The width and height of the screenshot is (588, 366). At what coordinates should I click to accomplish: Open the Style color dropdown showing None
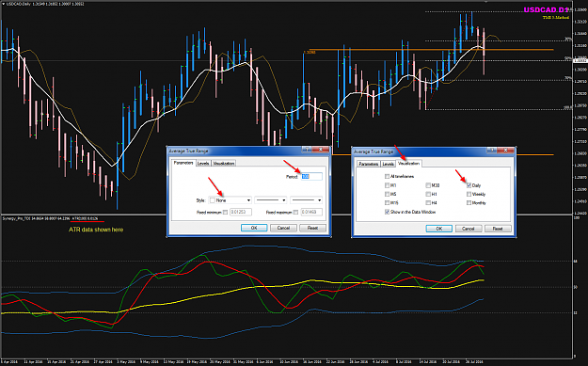230,200
